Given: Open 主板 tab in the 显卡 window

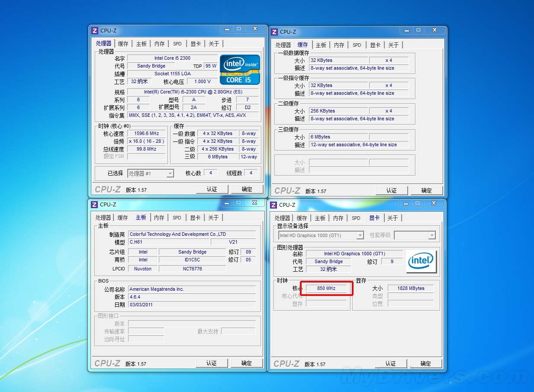Looking at the screenshot, I should (320, 218).
